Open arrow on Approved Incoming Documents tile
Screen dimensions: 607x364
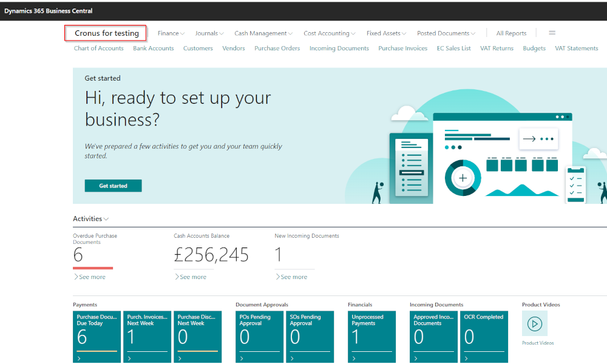[416, 359]
